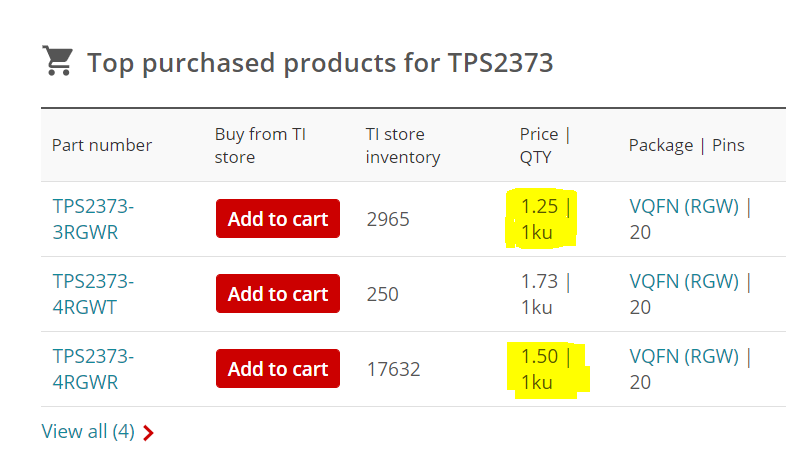
Task: Click the Package | Pins column header
Action: pyautogui.click(x=686, y=145)
